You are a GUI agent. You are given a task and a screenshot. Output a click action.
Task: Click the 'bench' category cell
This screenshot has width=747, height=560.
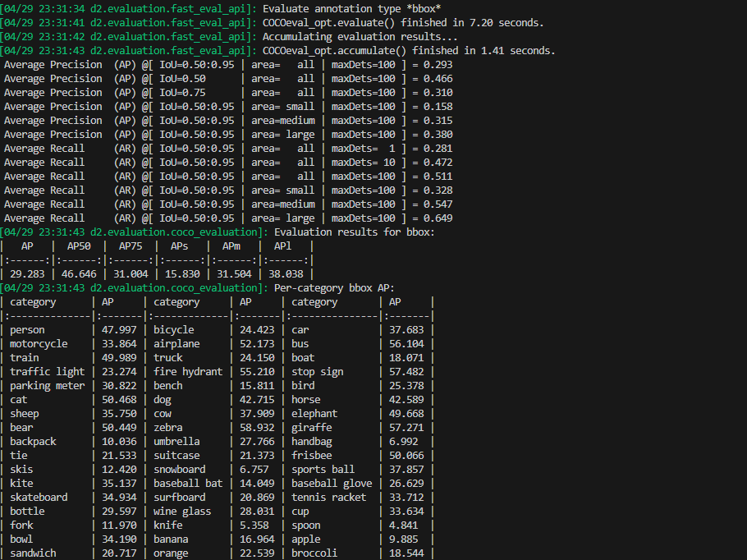(168, 386)
